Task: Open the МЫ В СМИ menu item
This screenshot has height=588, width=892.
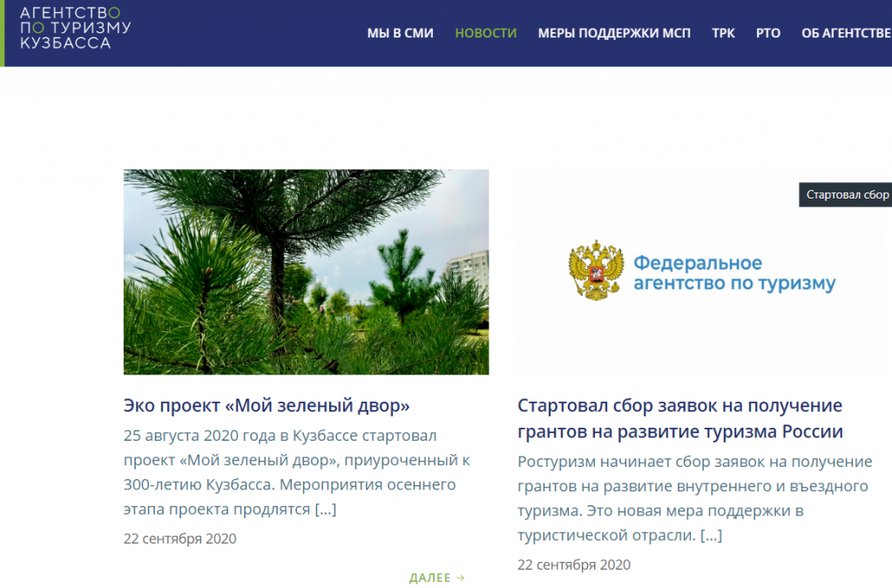Action: click(x=400, y=34)
